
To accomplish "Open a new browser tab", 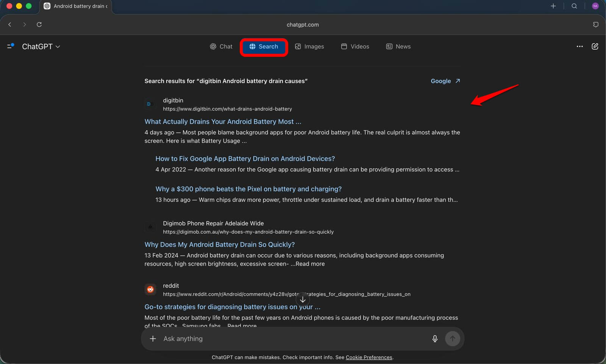I will click(553, 6).
